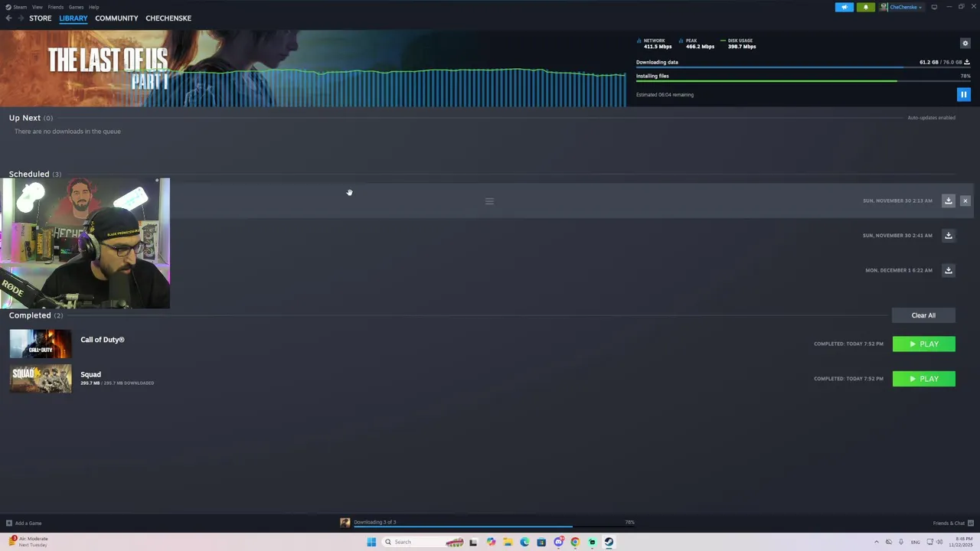Go forward with the right arrow
Image resolution: width=980 pixels, height=551 pixels.
(21, 18)
